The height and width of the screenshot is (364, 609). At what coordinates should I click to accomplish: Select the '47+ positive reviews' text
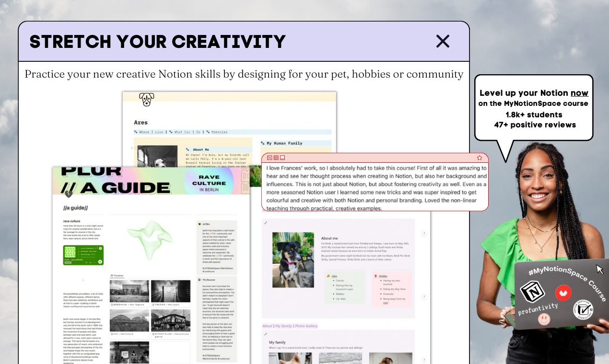(535, 125)
